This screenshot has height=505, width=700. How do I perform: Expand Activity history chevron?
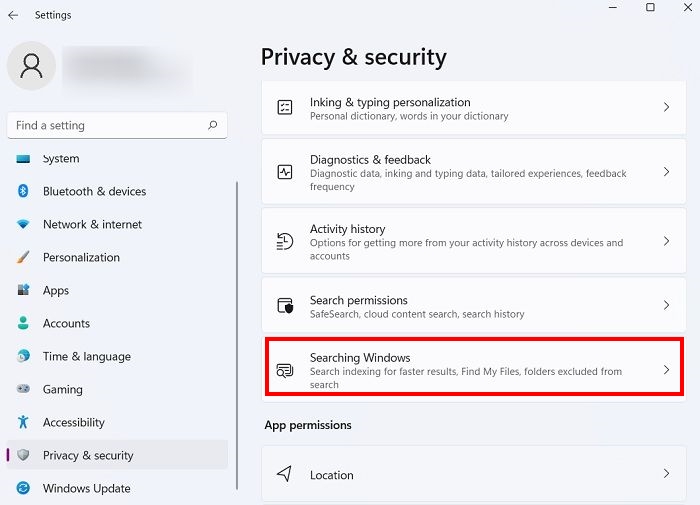click(666, 241)
